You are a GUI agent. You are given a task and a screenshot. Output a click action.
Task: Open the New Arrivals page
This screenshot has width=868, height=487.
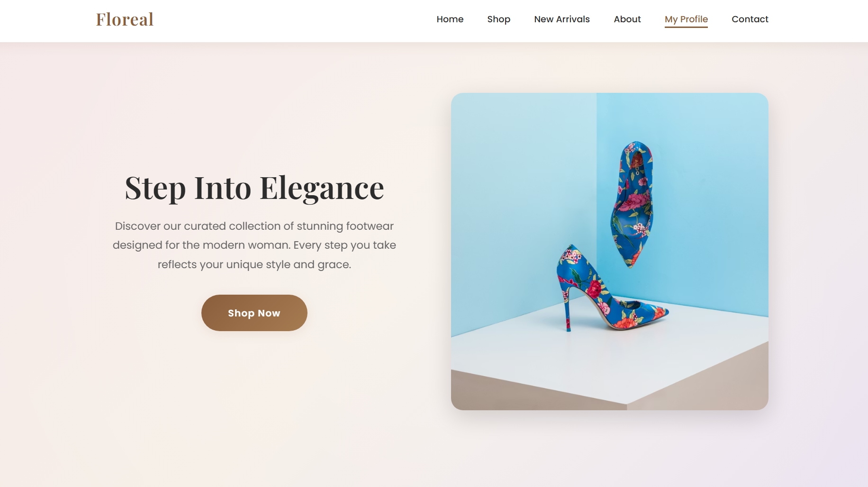[x=561, y=19]
